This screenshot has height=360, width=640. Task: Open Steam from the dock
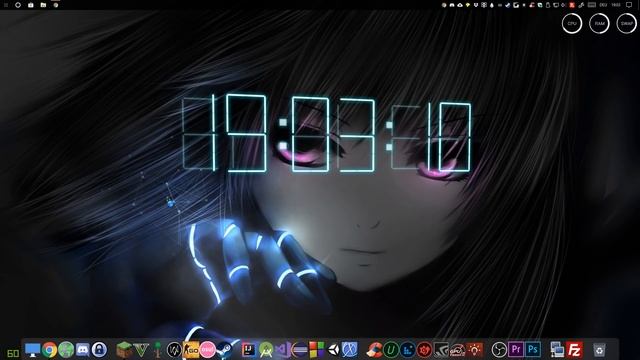coord(224,350)
